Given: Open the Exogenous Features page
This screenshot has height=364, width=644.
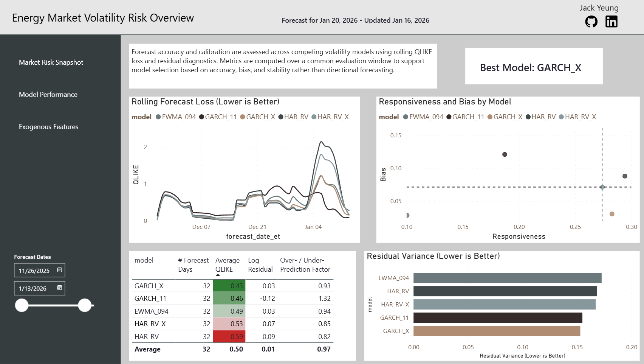Looking at the screenshot, I should pyautogui.click(x=49, y=127).
